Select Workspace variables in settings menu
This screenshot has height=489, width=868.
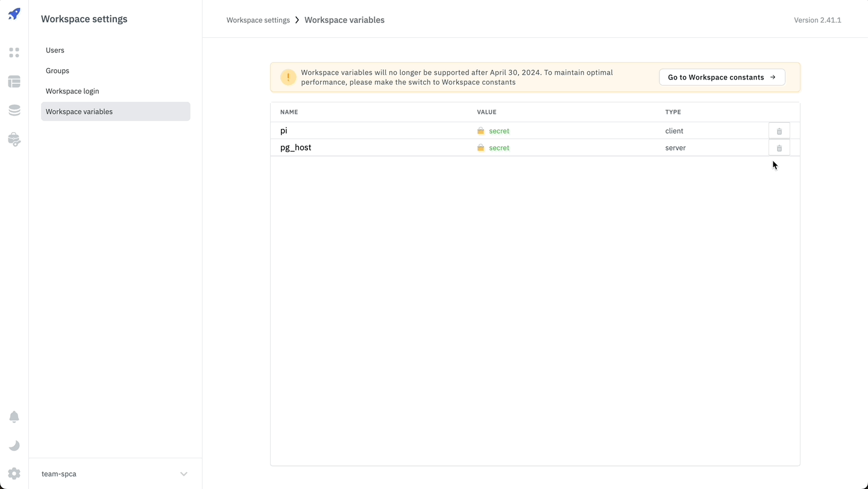click(x=79, y=111)
